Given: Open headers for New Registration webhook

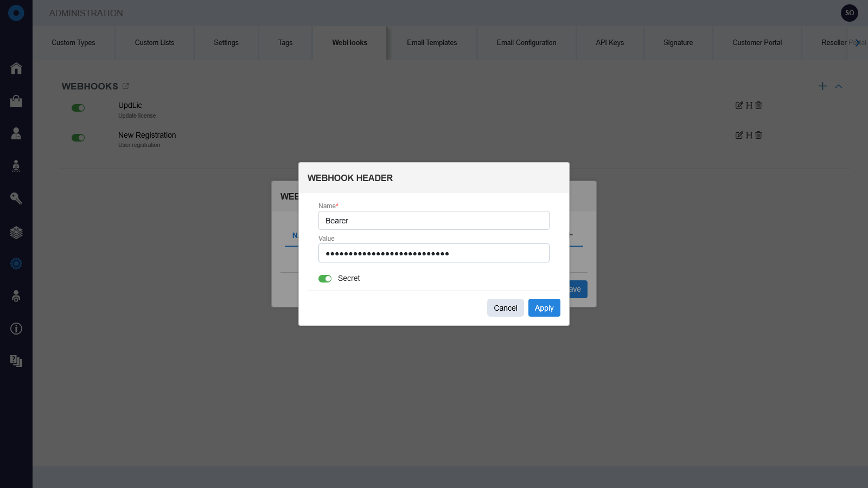Looking at the screenshot, I should [x=749, y=135].
